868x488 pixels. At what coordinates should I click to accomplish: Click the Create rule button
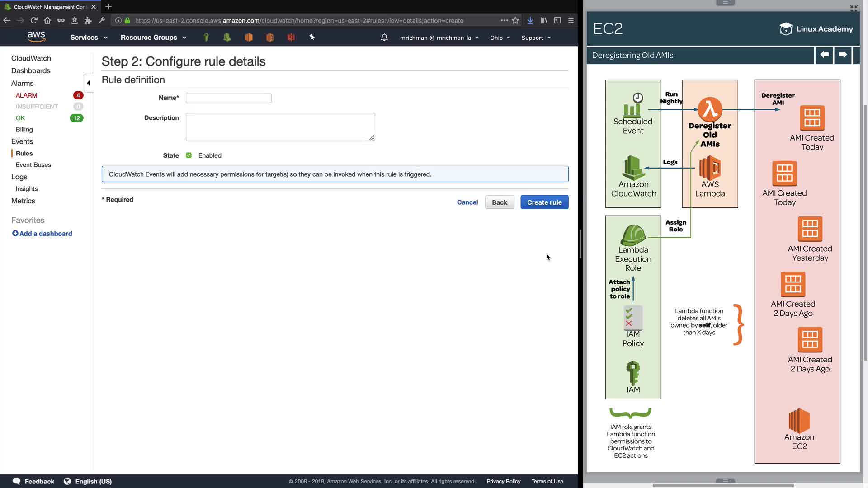click(x=544, y=202)
